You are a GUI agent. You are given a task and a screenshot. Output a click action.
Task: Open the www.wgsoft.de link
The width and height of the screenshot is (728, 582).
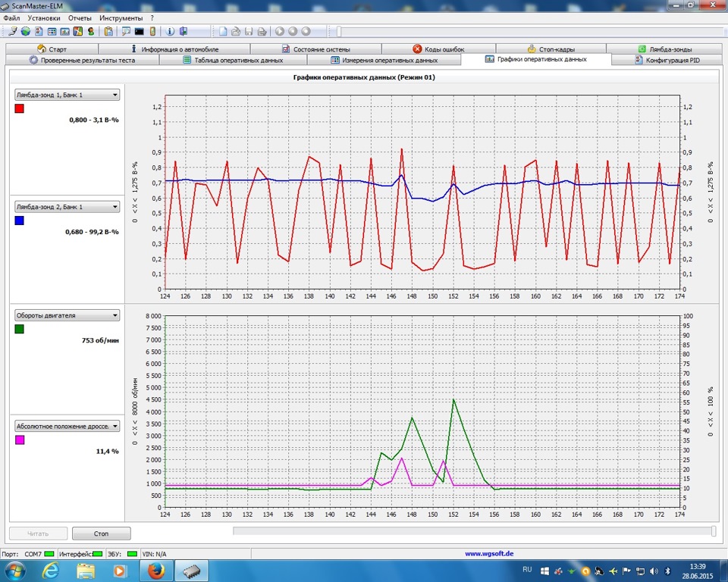[488, 554]
